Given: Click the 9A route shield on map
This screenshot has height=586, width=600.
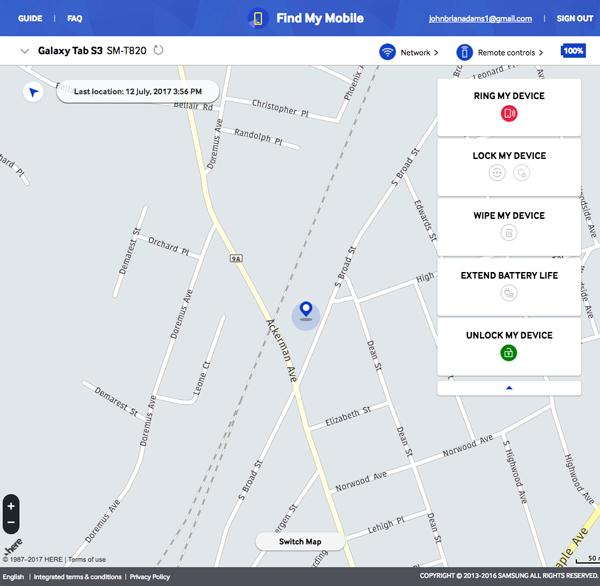Looking at the screenshot, I should pos(236,259).
